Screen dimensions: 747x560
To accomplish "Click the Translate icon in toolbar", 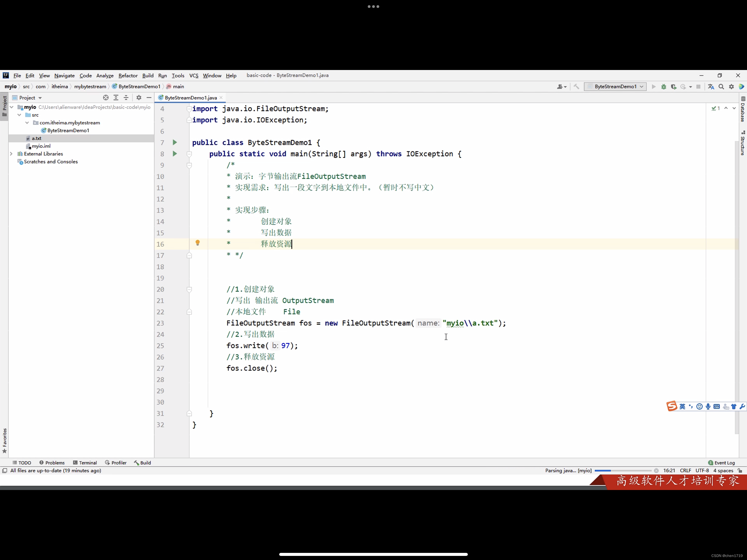I will (x=711, y=87).
